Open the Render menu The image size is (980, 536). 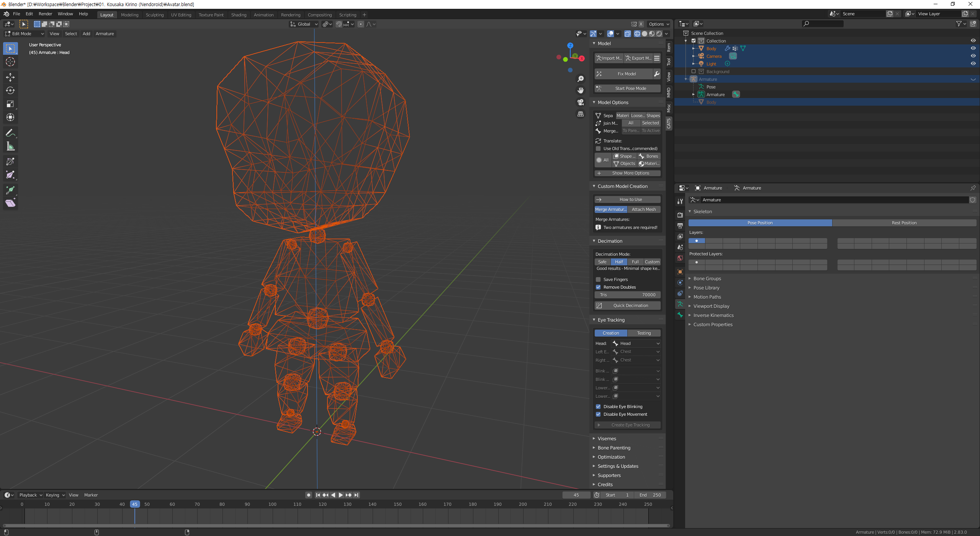[45, 14]
